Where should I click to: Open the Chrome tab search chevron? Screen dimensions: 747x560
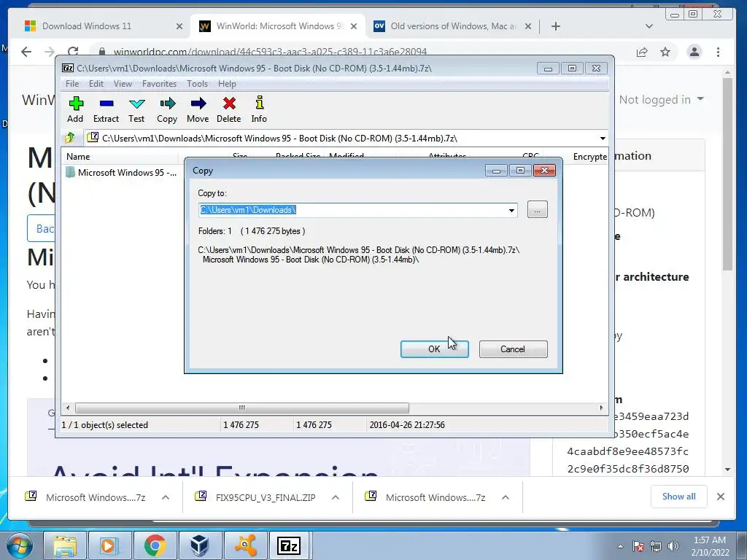(649, 26)
